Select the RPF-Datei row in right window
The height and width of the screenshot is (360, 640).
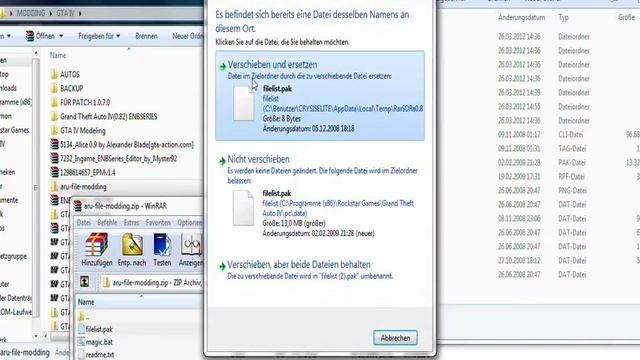568,177
